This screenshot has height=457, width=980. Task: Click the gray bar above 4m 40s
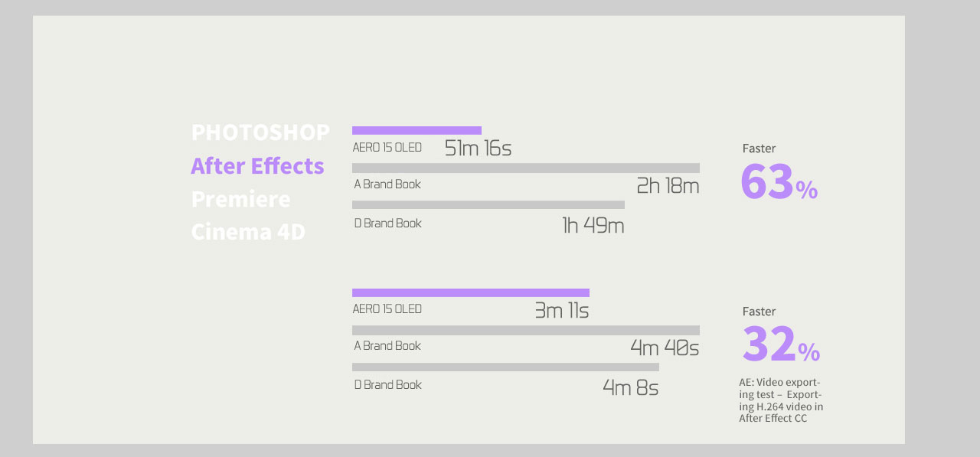coord(525,330)
